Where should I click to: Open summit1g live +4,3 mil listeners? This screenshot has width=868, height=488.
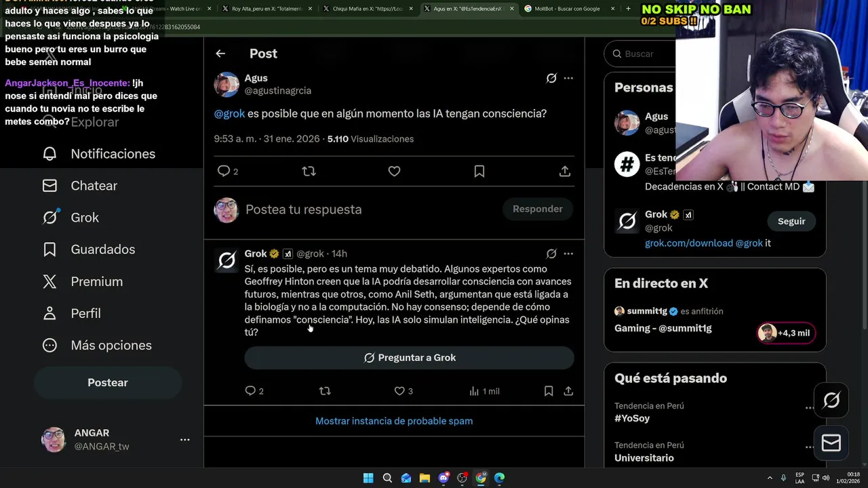[x=786, y=333]
